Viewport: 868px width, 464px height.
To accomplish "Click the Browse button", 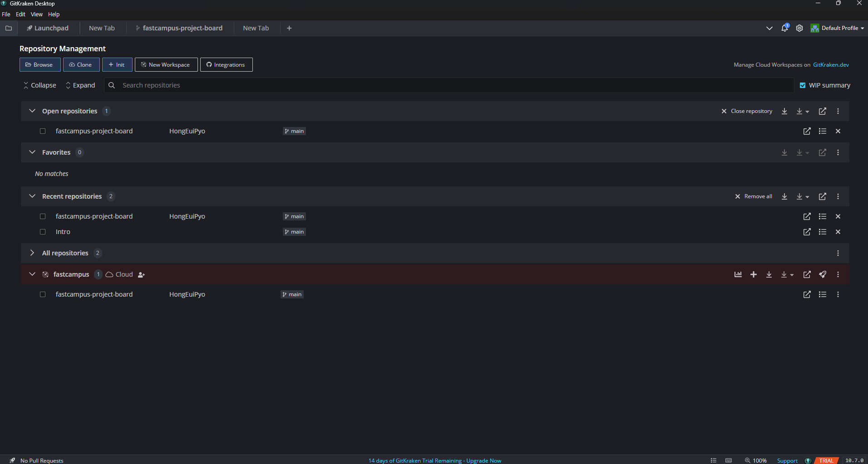I will point(40,65).
